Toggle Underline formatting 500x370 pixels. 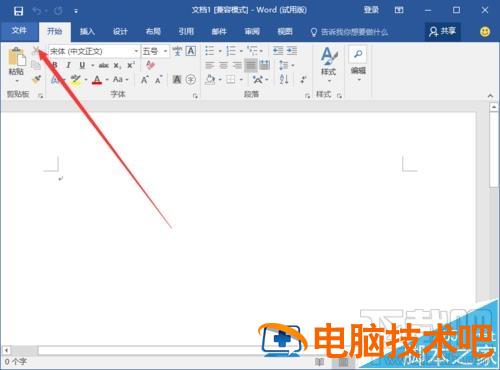[82, 65]
